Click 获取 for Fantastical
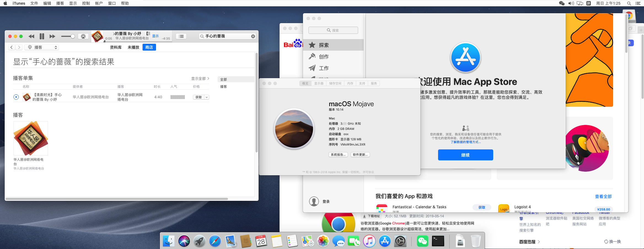The image size is (644, 249). [x=482, y=207]
